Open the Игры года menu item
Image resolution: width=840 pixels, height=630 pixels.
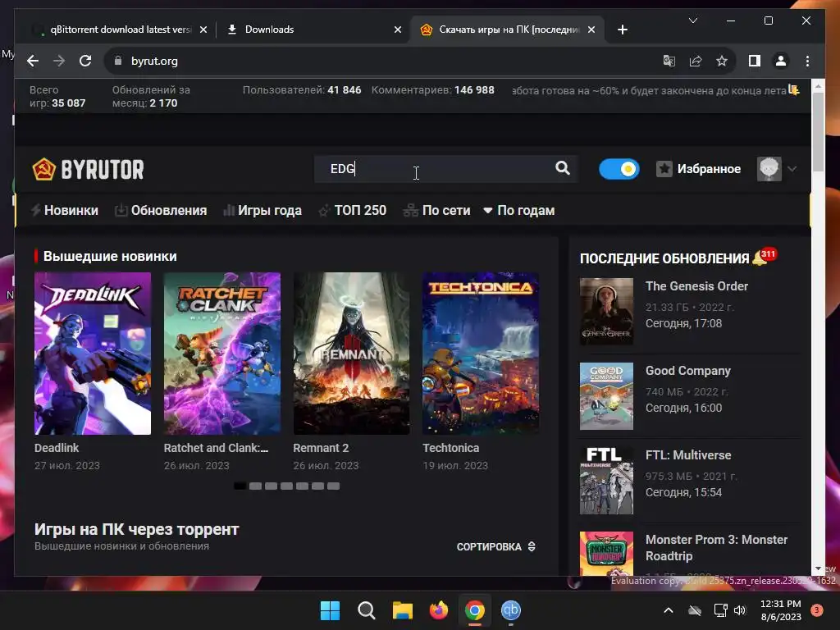pyautogui.click(x=262, y=211)
